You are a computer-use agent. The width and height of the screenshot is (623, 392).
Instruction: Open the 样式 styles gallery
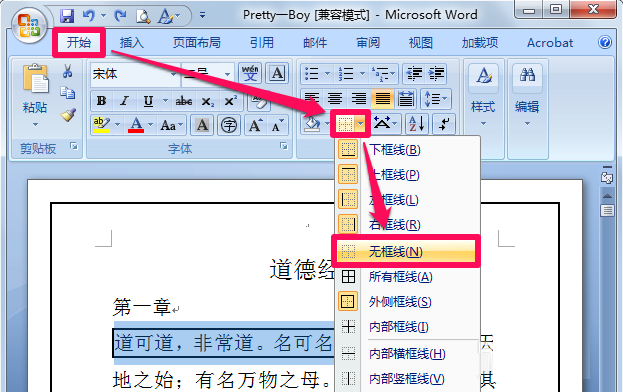(483, 95)
